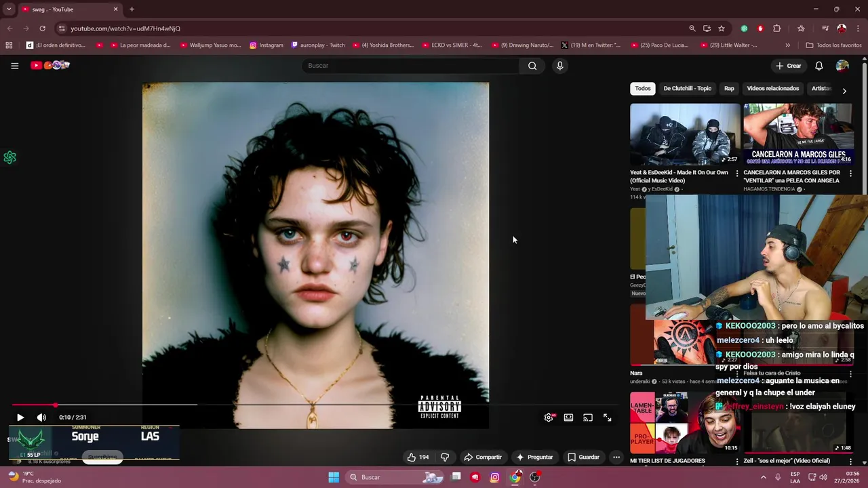Open more actions ellipsis below video

[616, 457]
